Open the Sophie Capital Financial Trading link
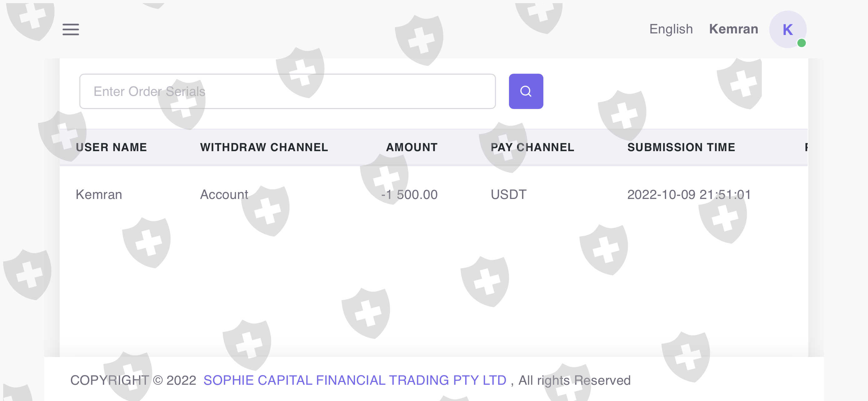Viewport: 868px width, 401px height. click(x=355, y=380)
